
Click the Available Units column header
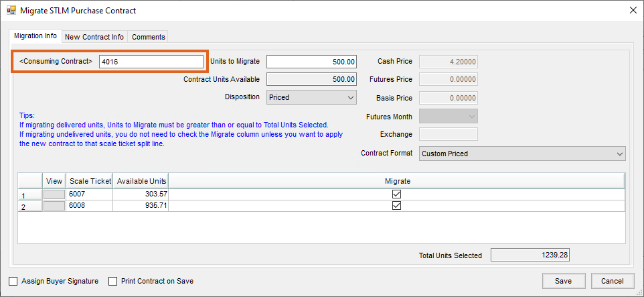pos(141,181)
